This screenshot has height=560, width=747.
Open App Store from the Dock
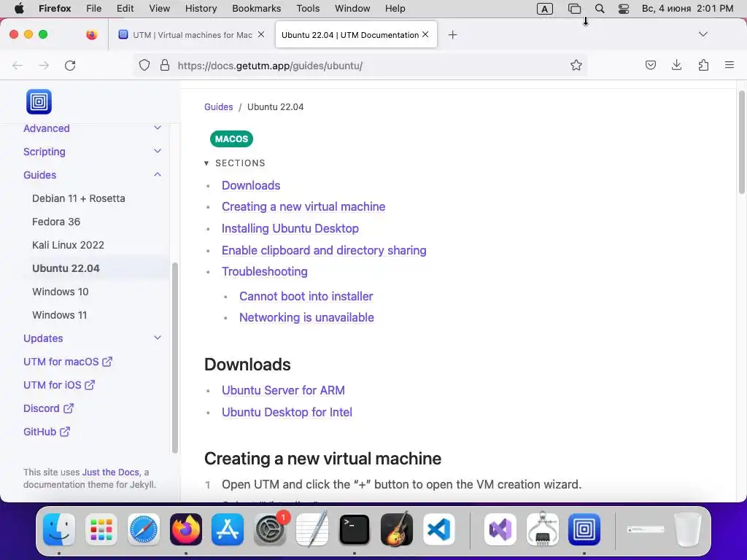click(228, 529)
